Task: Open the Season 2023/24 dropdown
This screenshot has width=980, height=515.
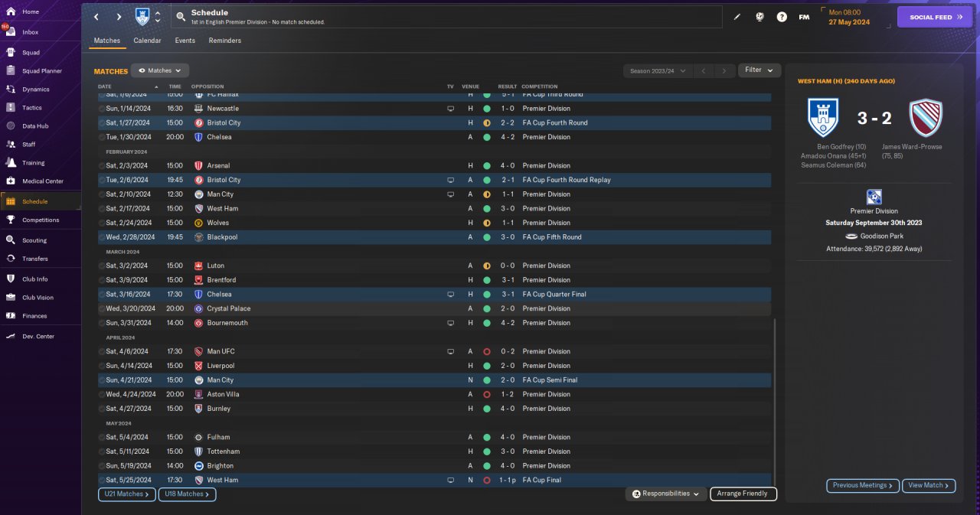Action: (x=657, y=70)
